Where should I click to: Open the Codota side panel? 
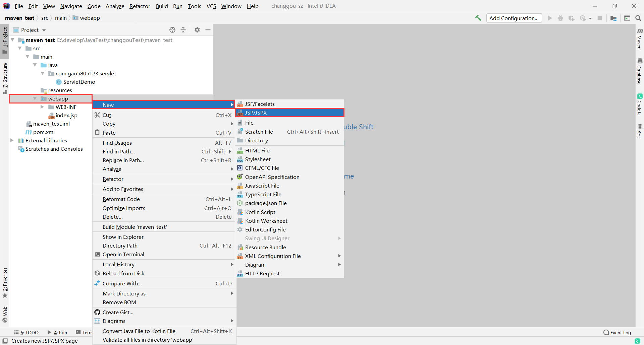pyautogui.click(x=640, y=105)
